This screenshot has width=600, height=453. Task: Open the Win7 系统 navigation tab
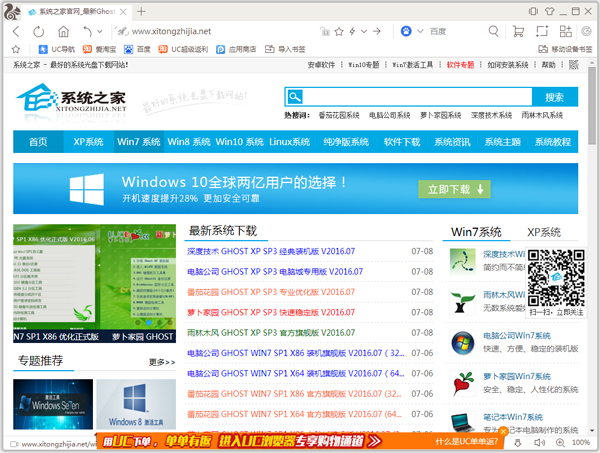pyautogui.click(x=139, y=142)
